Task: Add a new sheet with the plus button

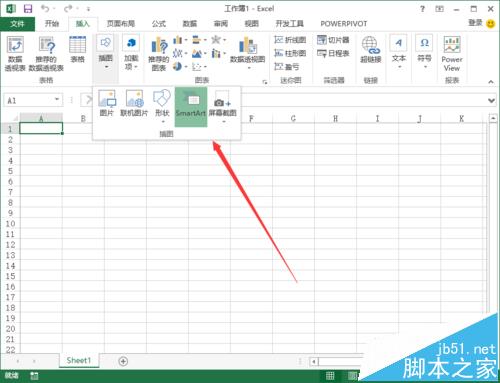Action: point(123,361)
